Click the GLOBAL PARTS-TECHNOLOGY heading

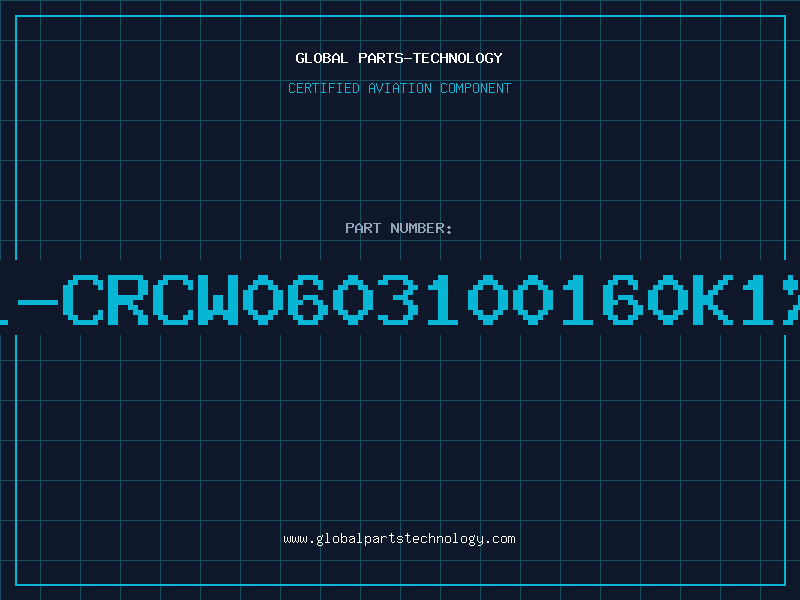[x=399, y=58]
